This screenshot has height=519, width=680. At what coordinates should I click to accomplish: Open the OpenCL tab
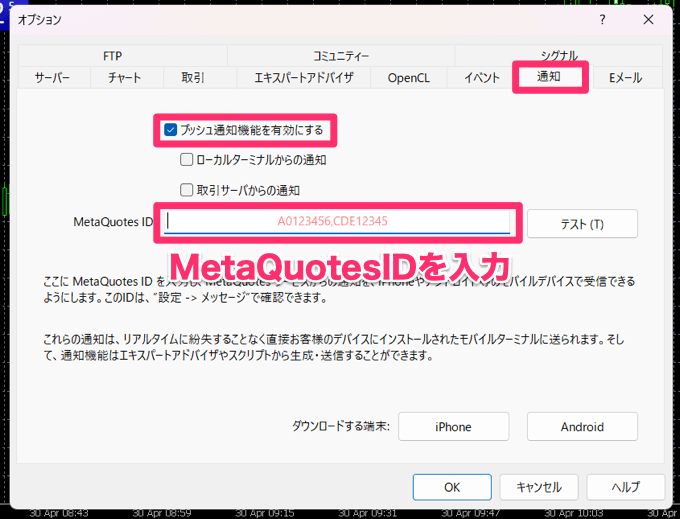[x=409, y=78]
